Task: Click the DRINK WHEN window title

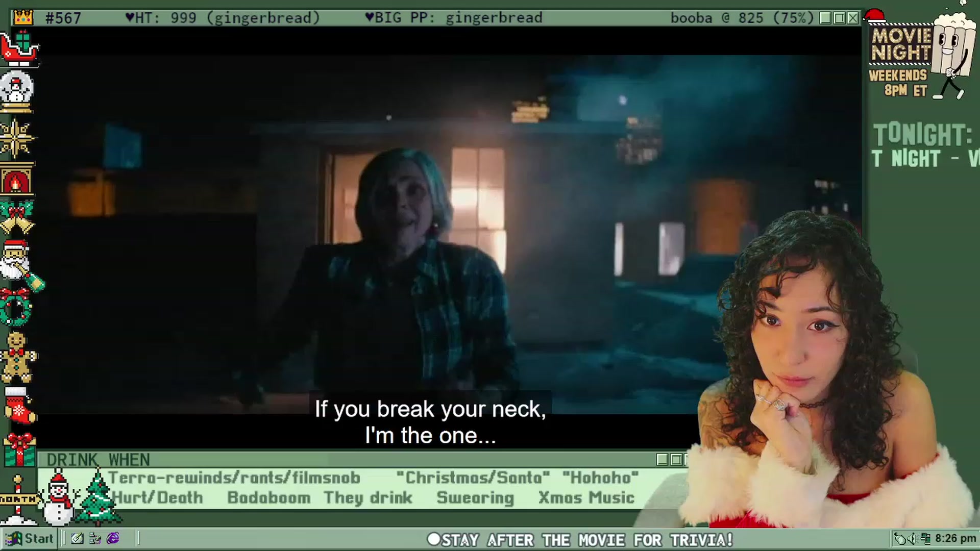Action: pos(98,460)
